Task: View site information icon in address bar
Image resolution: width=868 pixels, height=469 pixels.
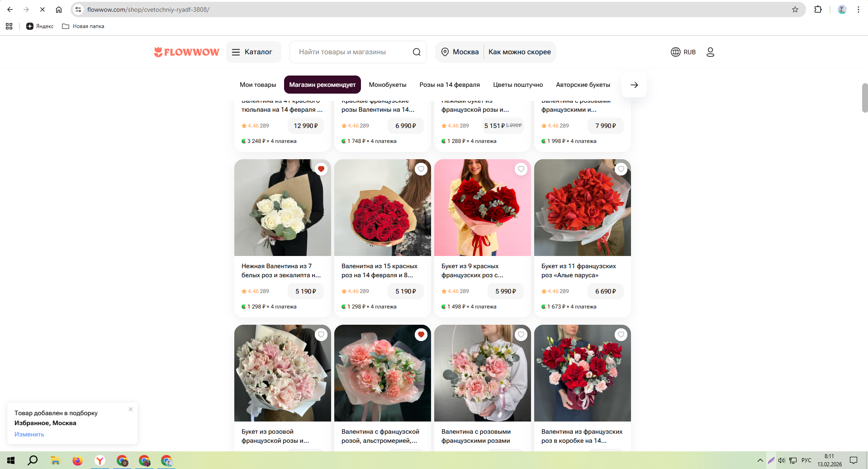Action: [x=78, y=9]
